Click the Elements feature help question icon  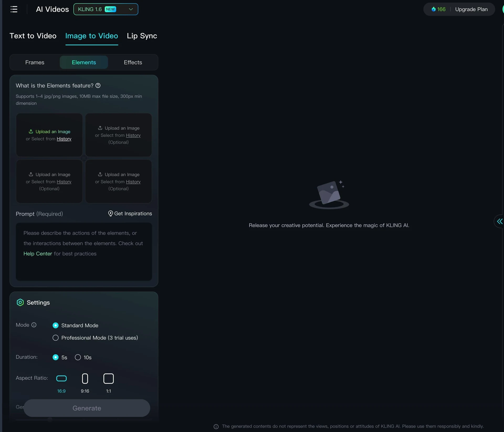click(98, 86)
